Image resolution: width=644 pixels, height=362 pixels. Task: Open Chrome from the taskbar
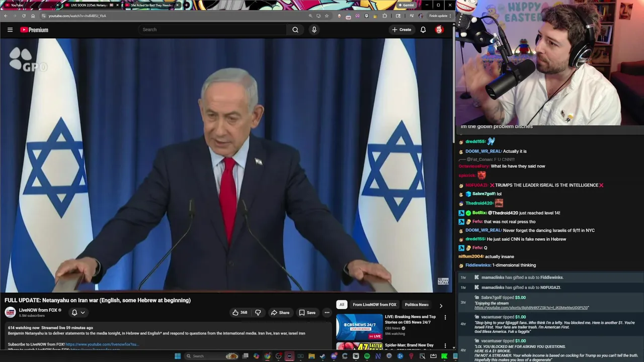click(x=267, y=356)
